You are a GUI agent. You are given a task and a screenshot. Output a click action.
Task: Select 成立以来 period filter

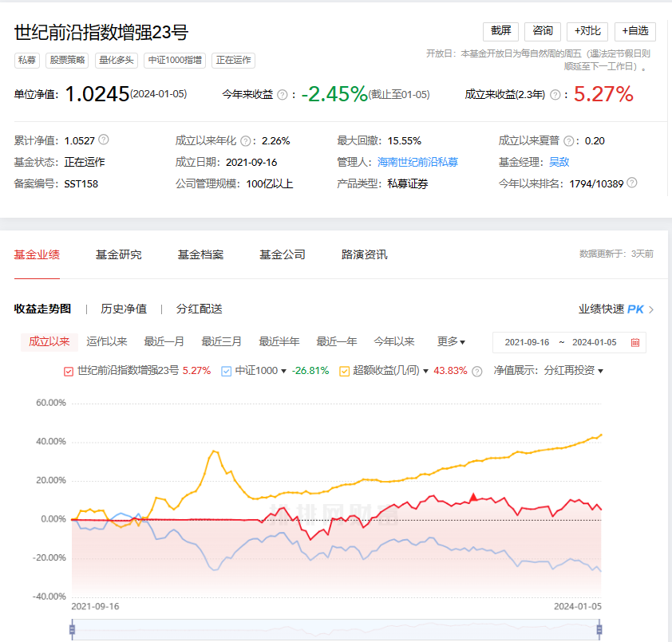point(49,342)
